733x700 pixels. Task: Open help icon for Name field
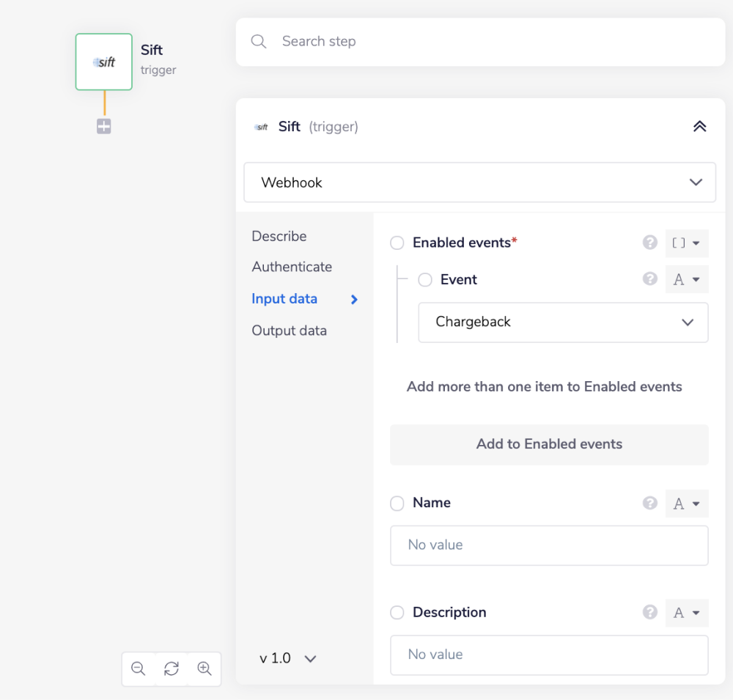(x=649, y=504)
